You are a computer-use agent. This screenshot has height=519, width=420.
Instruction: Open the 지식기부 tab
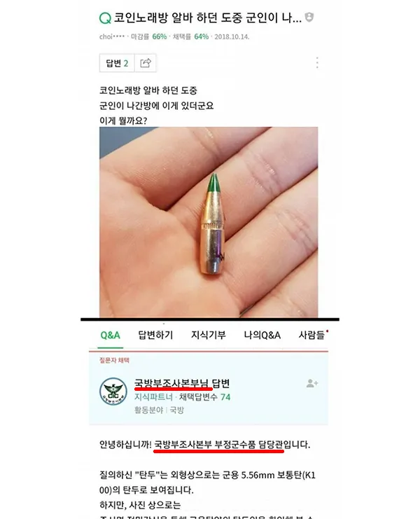tap(209, 335)
